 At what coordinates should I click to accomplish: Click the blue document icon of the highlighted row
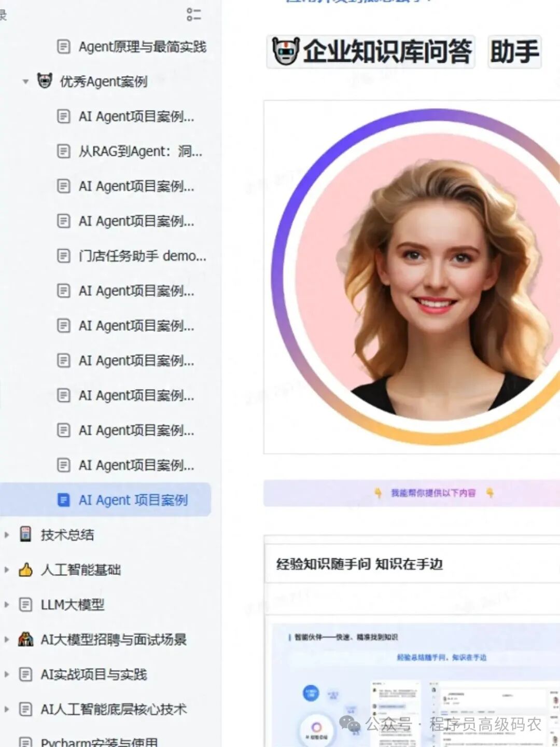pyautogui.click(x=63, y=500)
